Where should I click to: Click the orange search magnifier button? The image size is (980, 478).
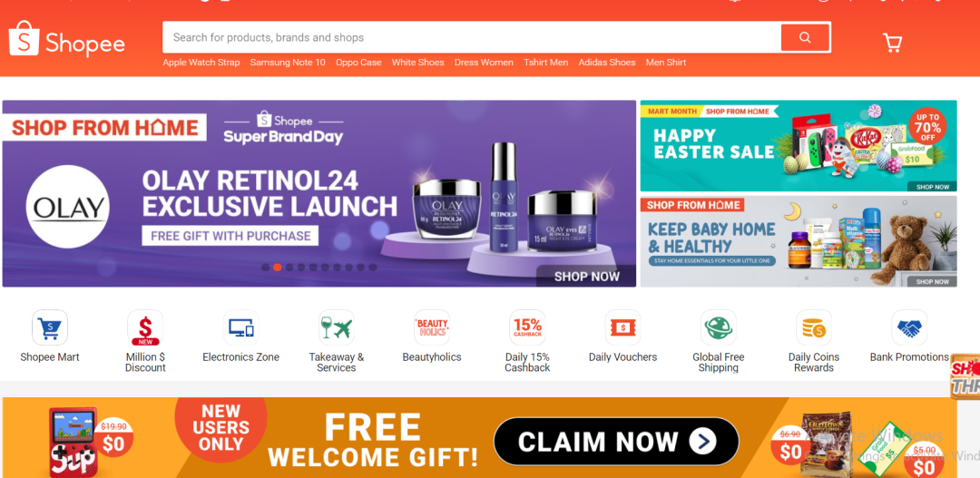coord(805,37)
